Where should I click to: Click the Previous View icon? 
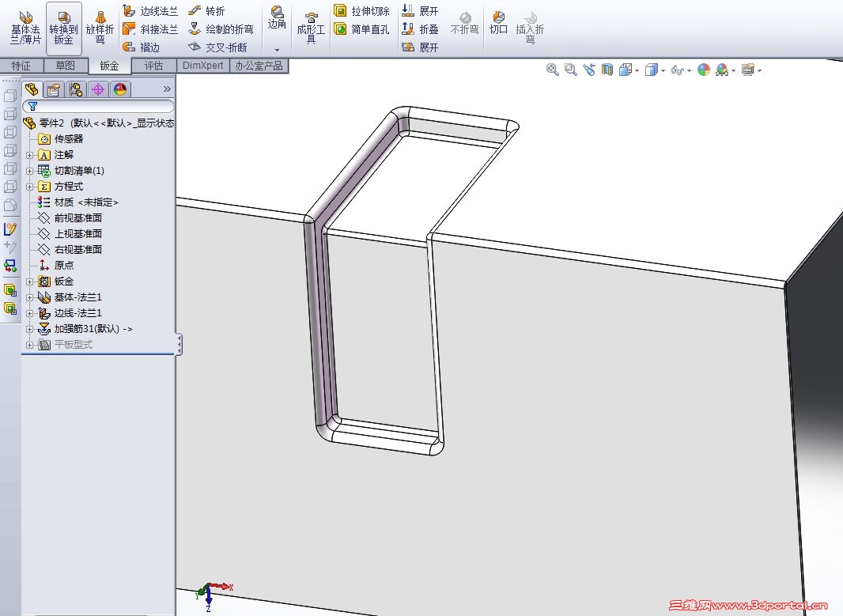588,70
